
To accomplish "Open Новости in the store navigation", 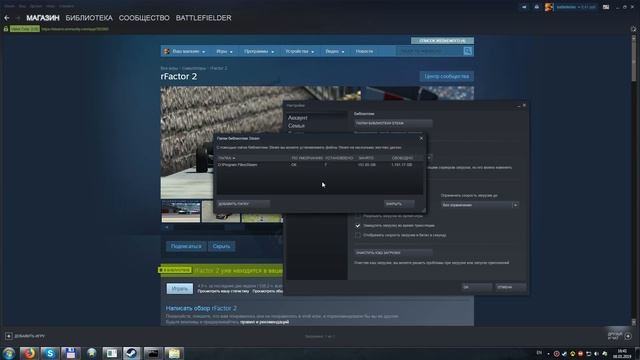I will click(364, 51).
